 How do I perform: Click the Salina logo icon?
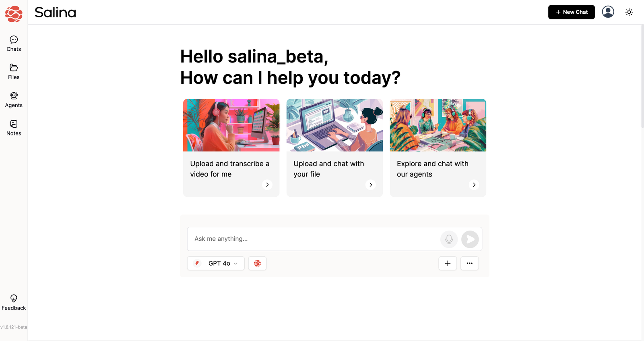(x=14, y=14)
